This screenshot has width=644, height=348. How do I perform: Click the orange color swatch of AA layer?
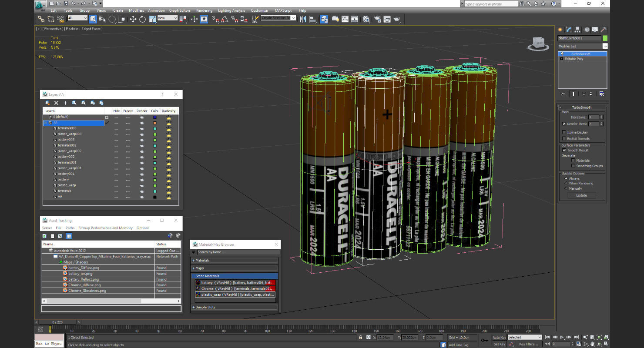tap(154, 123)
